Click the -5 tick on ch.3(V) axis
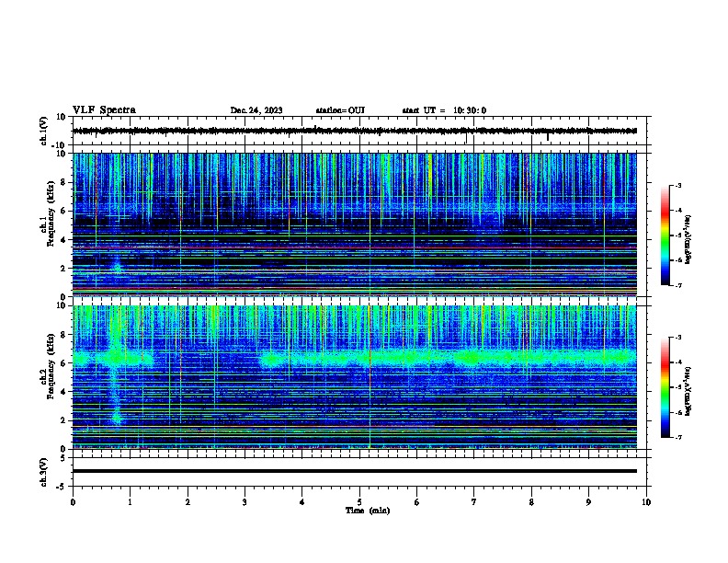 62,487
